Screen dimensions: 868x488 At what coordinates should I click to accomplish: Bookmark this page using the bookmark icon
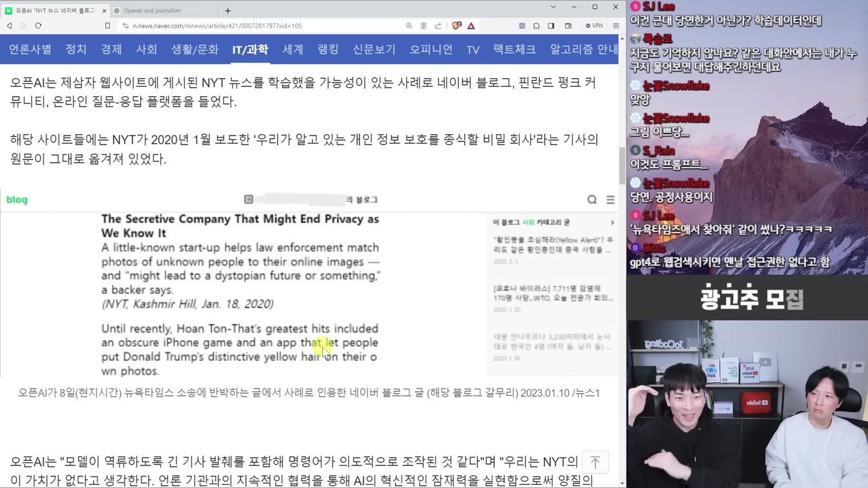(x=107, y=26)
